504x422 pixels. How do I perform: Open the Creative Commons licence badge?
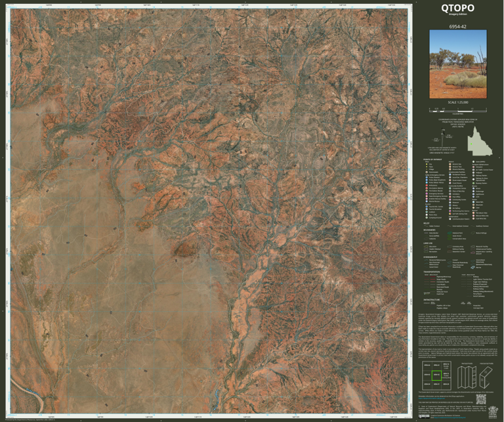pos(424,417)
